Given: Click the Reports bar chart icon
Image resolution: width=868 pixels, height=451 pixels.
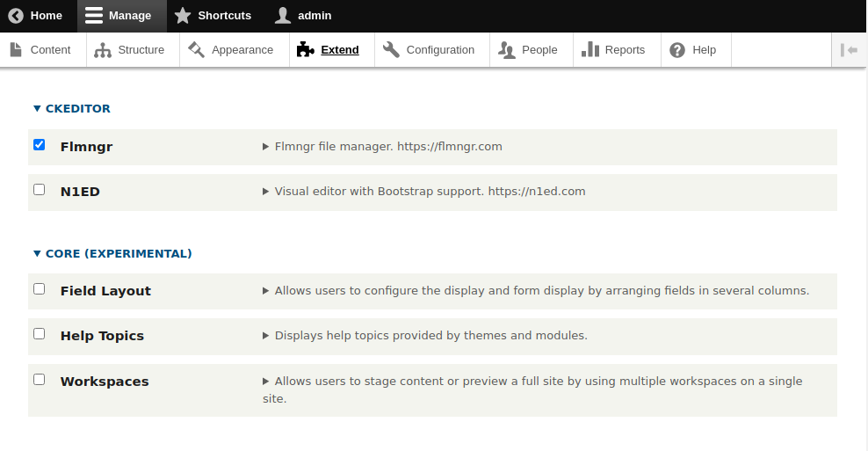Looking at the screenshot, I should pos(590,50).
